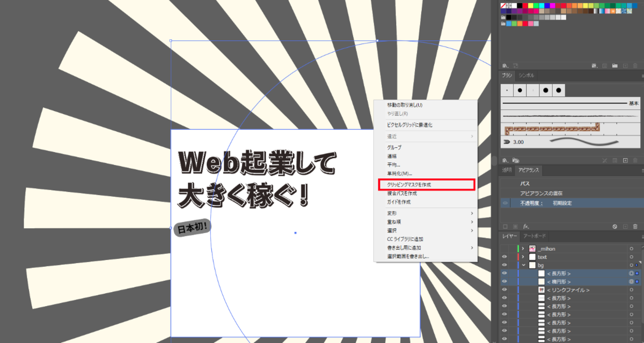Click New Swatch icon in Swatches panel
Screen dimensions: 644x343
coord(625,66)
